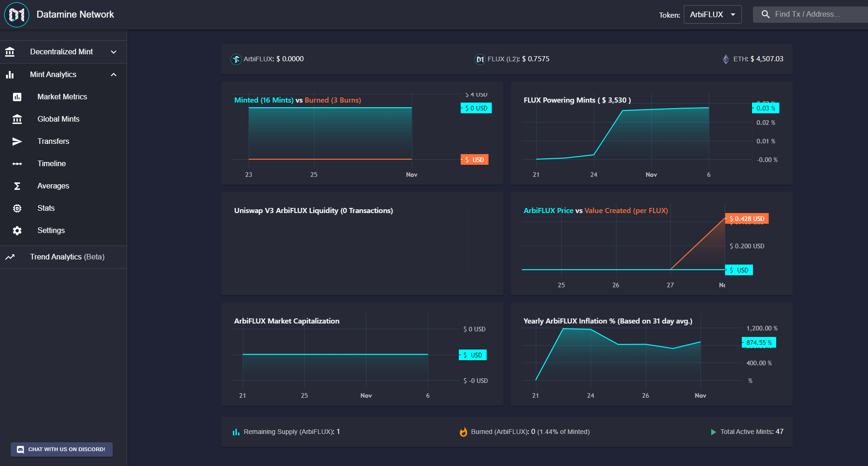Click the ArbiFLUX price $ 0.0000
The height and width of the screenshot is (466, 868).
[x=290, y=59]
